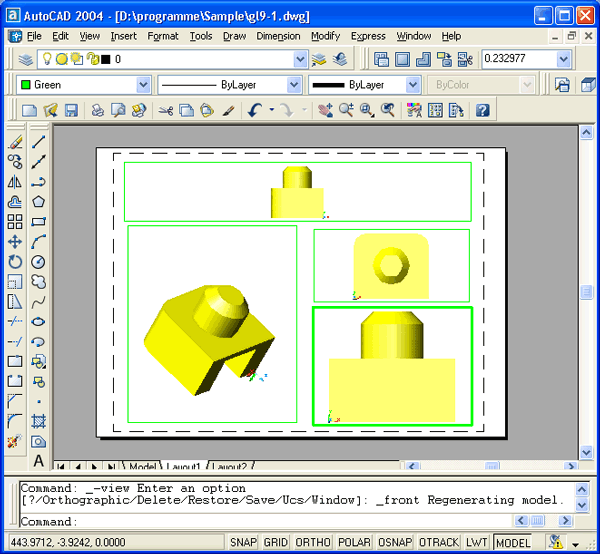Click the Command line input field
600x554 pixels.
(x=280, y=522)
